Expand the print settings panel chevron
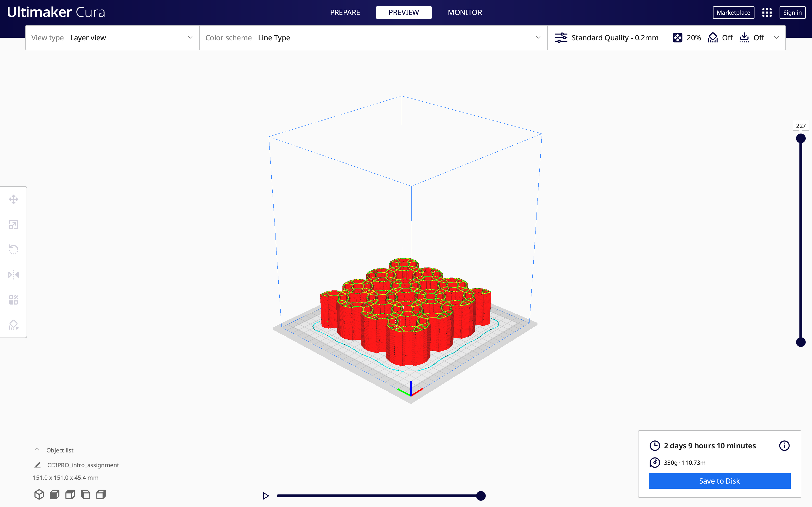The height and width of the screenshot is (507, 812). pos(776,38)
